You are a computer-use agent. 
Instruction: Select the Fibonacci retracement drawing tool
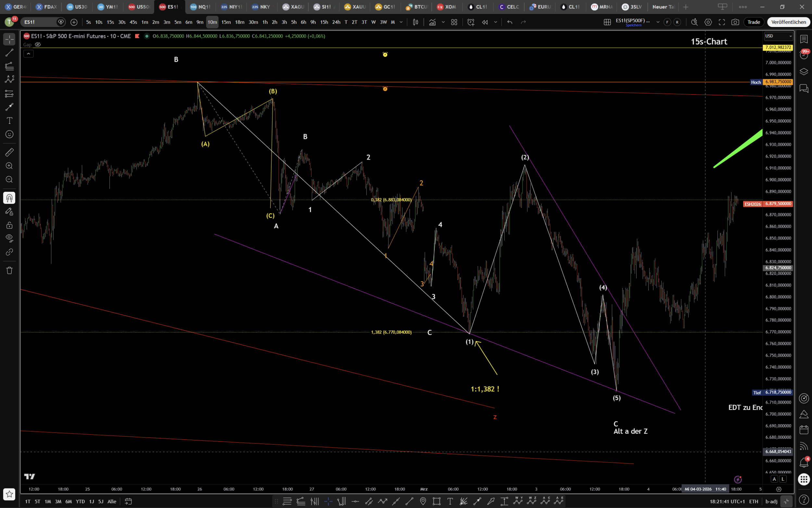(9, 66)
